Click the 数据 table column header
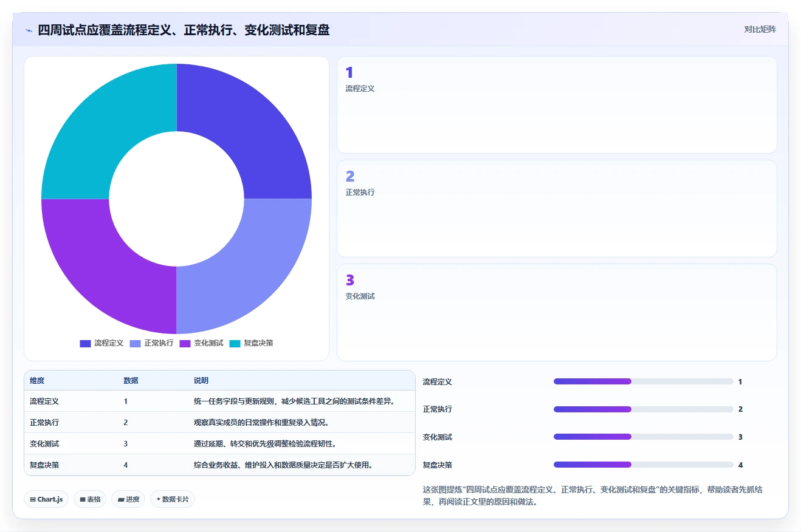801x532 pixels. click(x=131, y=380)
